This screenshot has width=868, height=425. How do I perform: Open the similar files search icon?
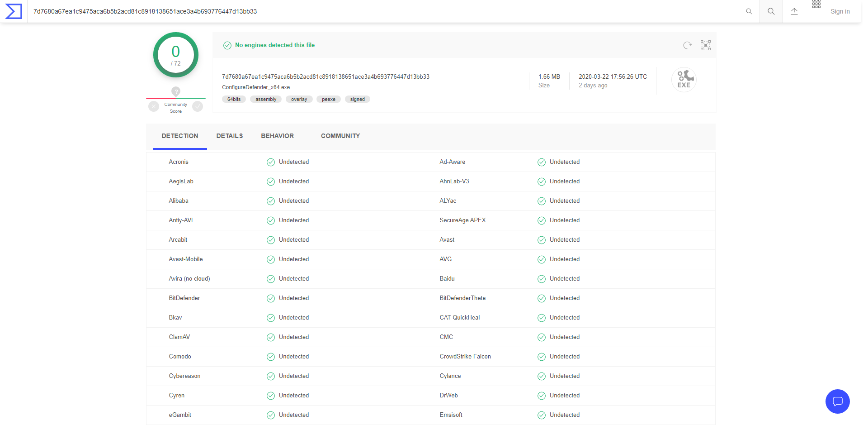(x=705, y=45)
